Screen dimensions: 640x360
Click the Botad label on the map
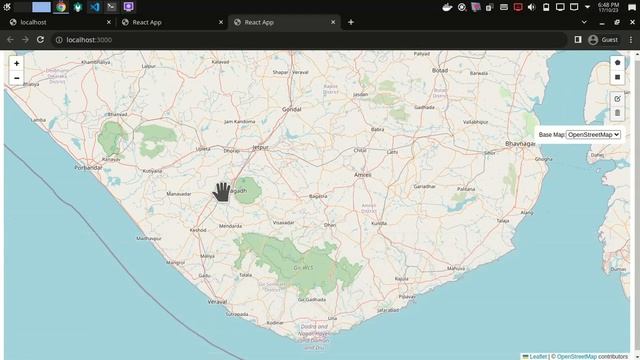(440, 70)
